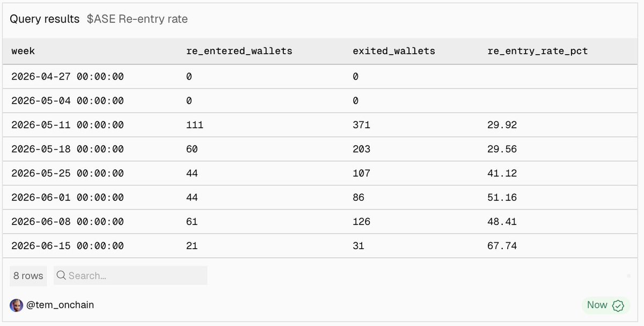Select the Query results title

pos(45,19)
